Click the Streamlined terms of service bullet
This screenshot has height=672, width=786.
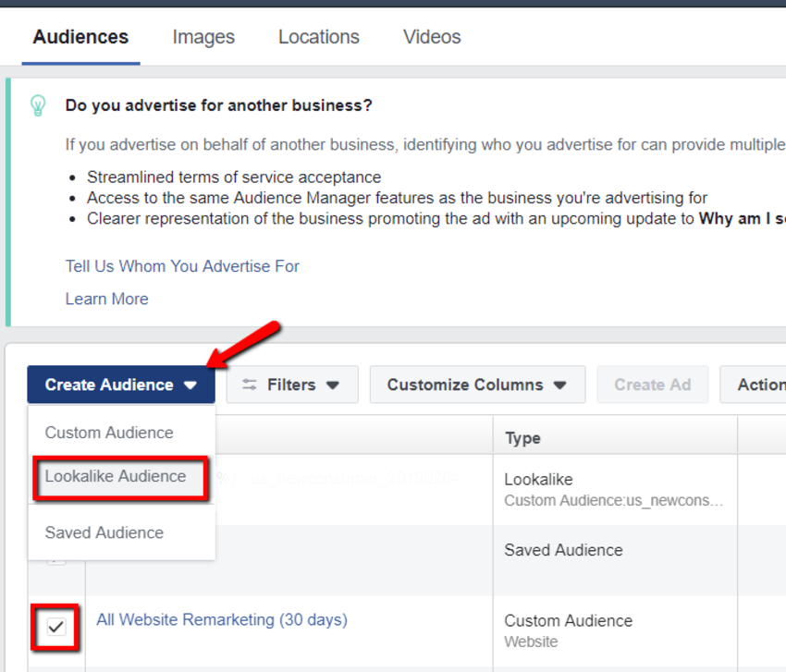(x=234, y=177)
